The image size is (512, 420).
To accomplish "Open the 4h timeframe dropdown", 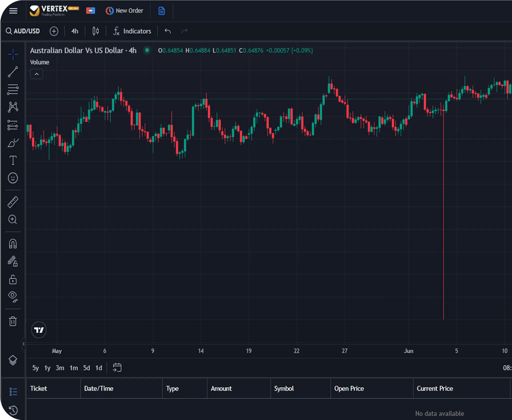I will [75, 31].
